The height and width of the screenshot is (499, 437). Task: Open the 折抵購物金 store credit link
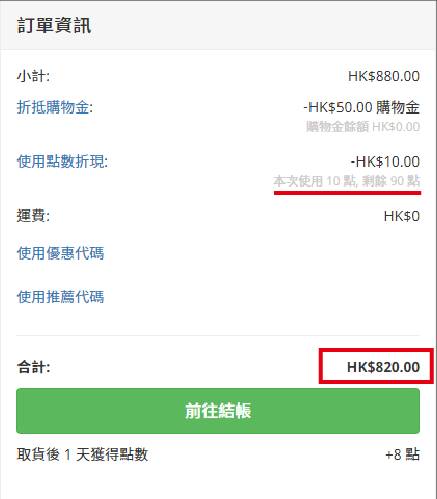[x=55, y=108]
